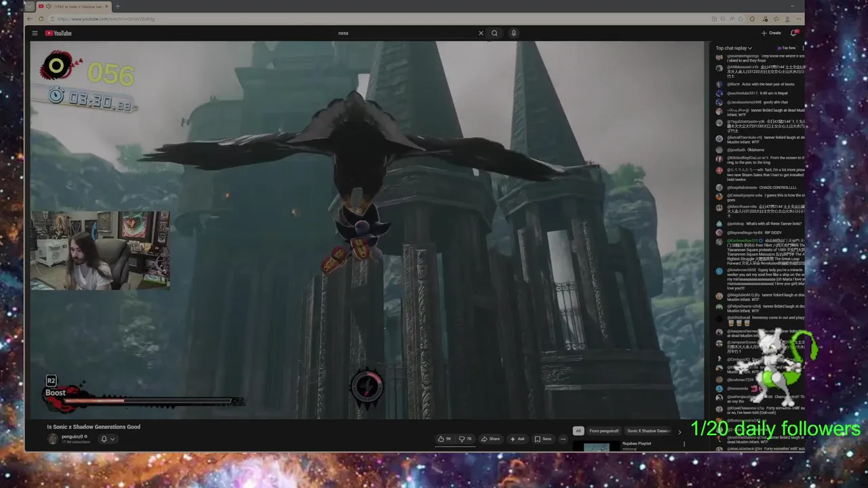
Task: Open the app available icon in the address bar
Action: click(714, 19)
